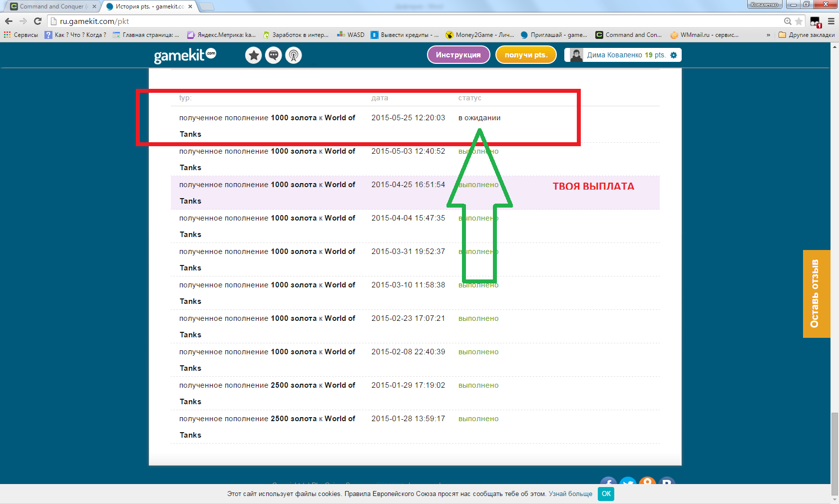Open a new tab
839x504 pixels.
[x=207, y=6]
